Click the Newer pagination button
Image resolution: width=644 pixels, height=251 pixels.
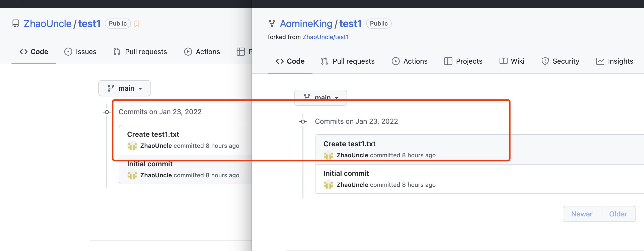pos(582,214)
